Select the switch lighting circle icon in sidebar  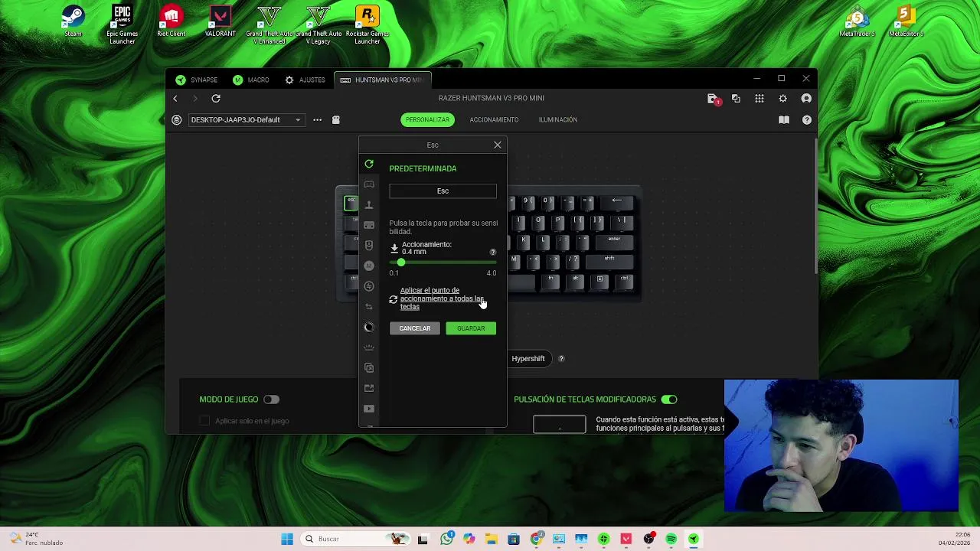click(369, 328)
